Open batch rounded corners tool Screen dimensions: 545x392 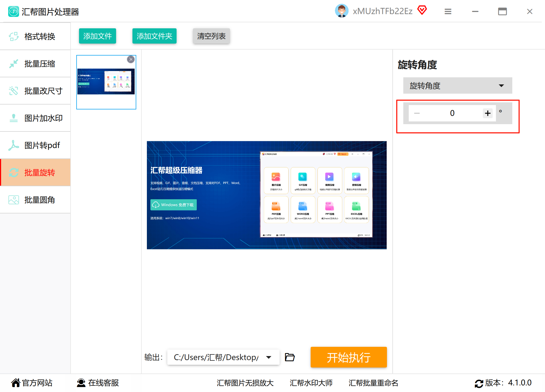click(35, 200)
